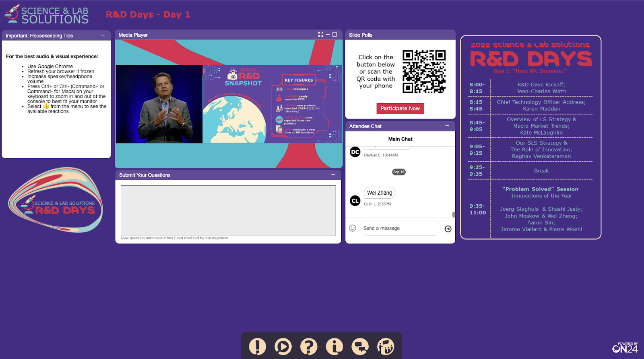Image resolution: width=644 pixels, height=359 pixels.
Task: Open the presenter audience dock icon
Action: pos(386,347)
